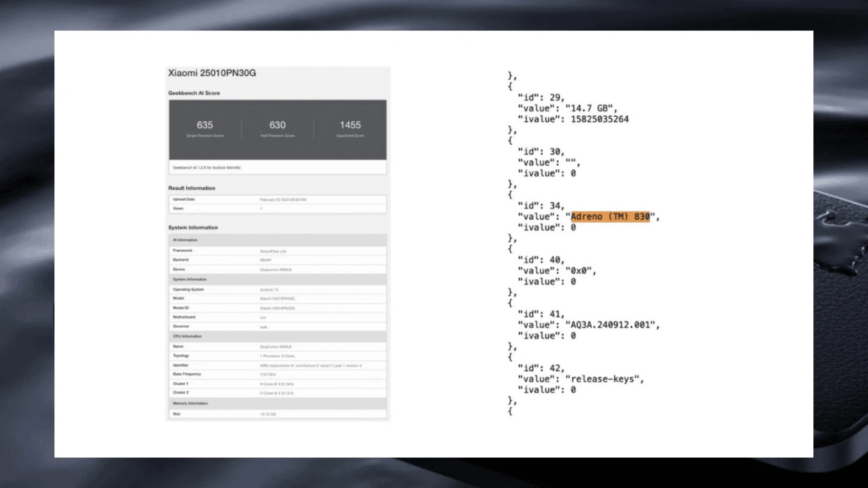Select the Device value 'Qualcomm ARMv8'
Image resolution: width=868 pixels, height=488 pixels.
276,270
